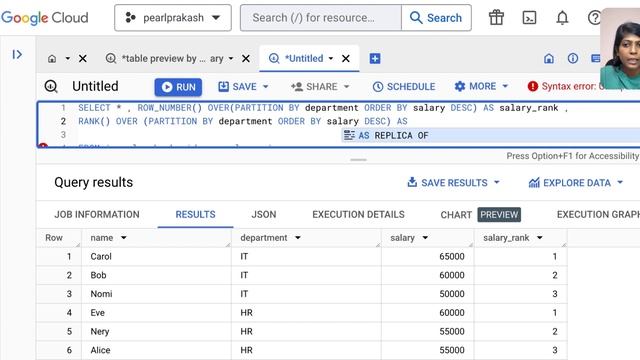Viewport: 640px width, 360px height.
Task: Close the *Untitled tab
Action: pos(346,58)
